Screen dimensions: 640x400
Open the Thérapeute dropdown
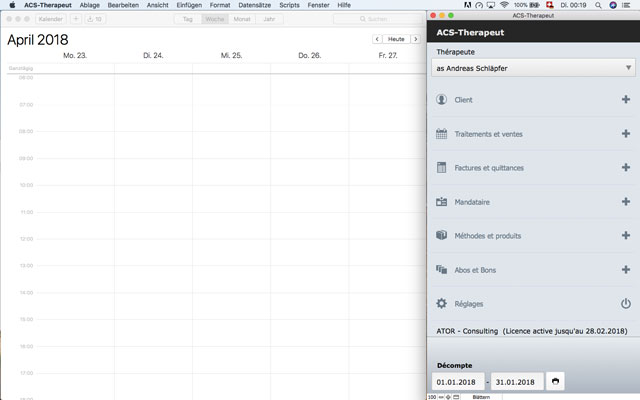(533, 68)
